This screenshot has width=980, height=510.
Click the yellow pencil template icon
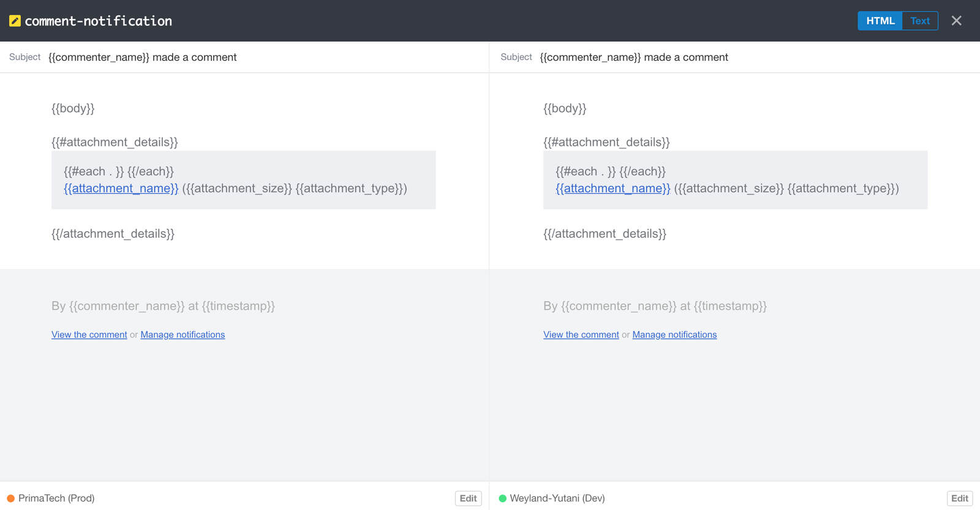15,21
